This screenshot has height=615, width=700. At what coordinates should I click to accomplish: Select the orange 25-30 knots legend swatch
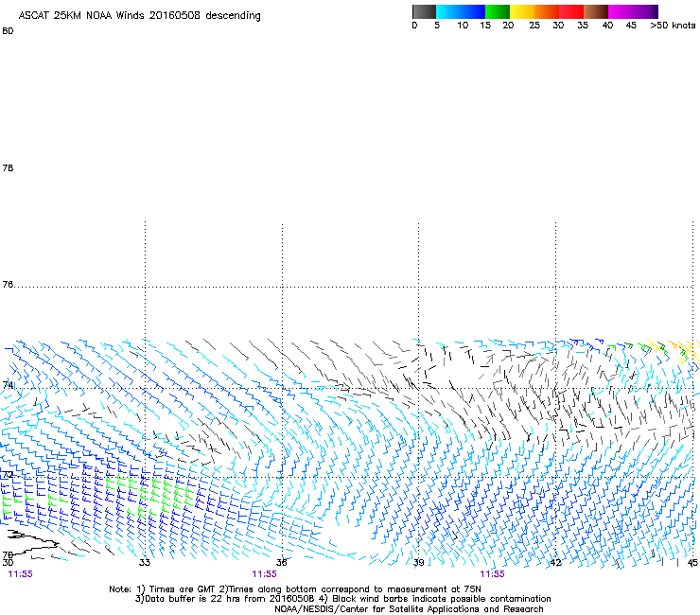(x=547, y=11)
